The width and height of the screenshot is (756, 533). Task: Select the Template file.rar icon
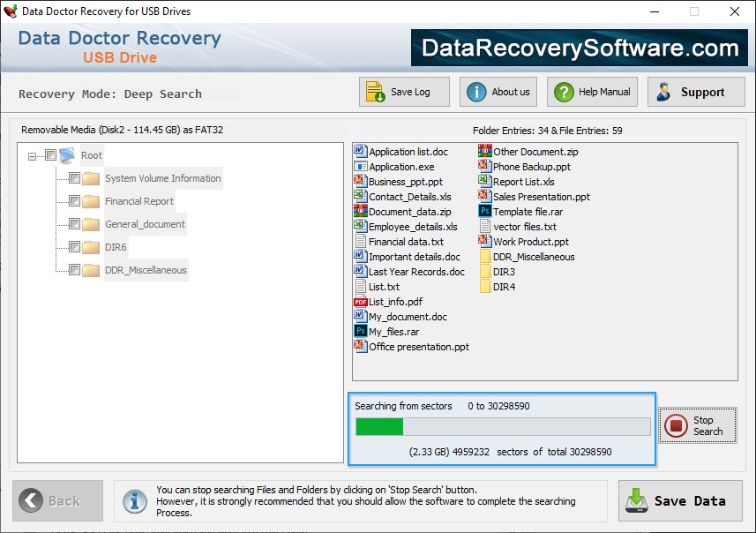click(483, 211)
